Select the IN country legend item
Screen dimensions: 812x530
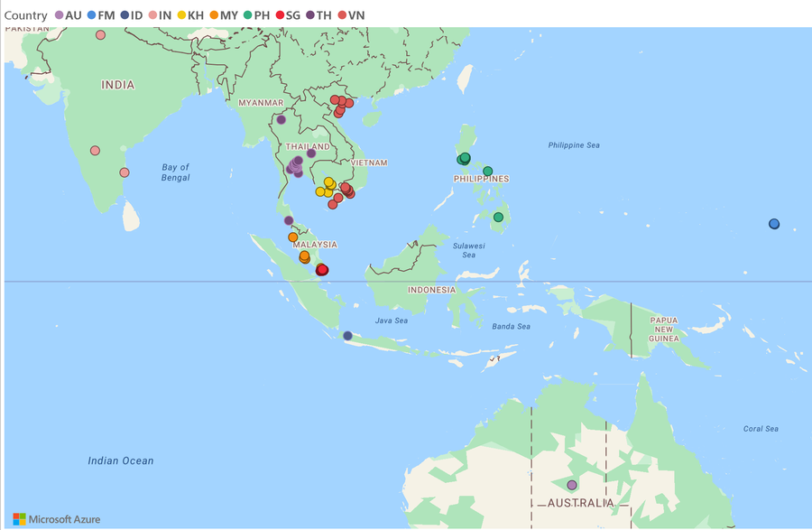pyautogui.click(x=160, y=15)
